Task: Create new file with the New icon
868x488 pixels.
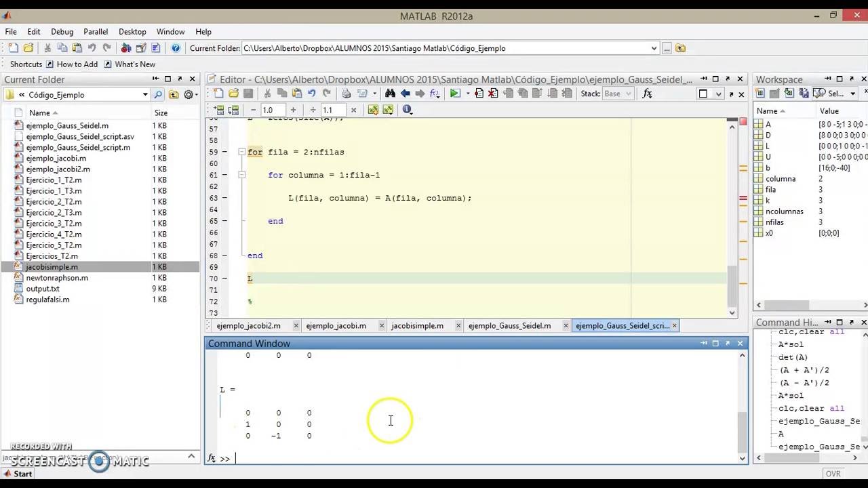Action: point(12,48)
